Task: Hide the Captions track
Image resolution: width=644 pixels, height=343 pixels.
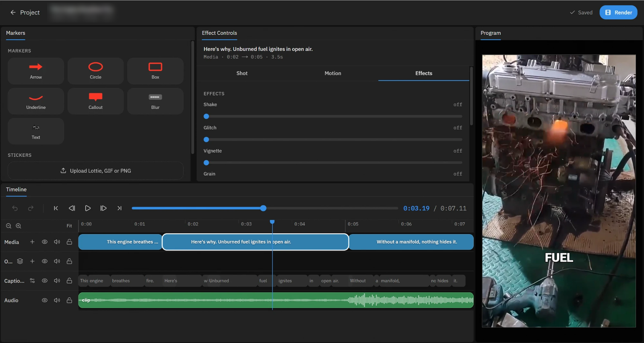Action: 45,281
